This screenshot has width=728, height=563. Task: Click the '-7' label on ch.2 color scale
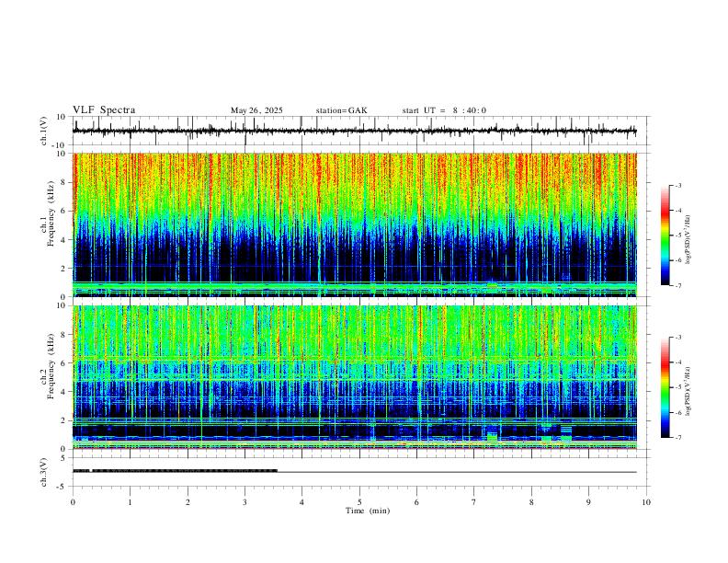tap(678, 438)
